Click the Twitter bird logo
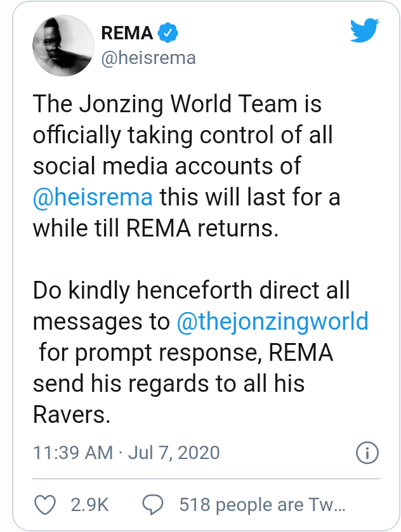Viewport: 401px width, 532px height. click(x=364, y=30)
